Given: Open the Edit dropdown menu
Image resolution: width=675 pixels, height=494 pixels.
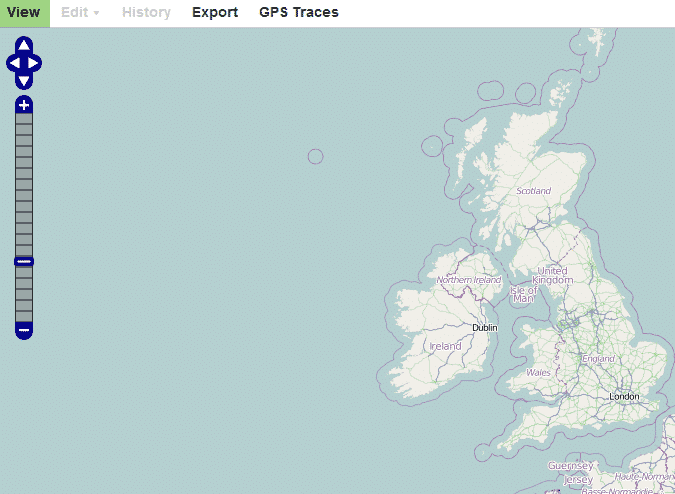Looking at the screenshot, I should [80, 13].
